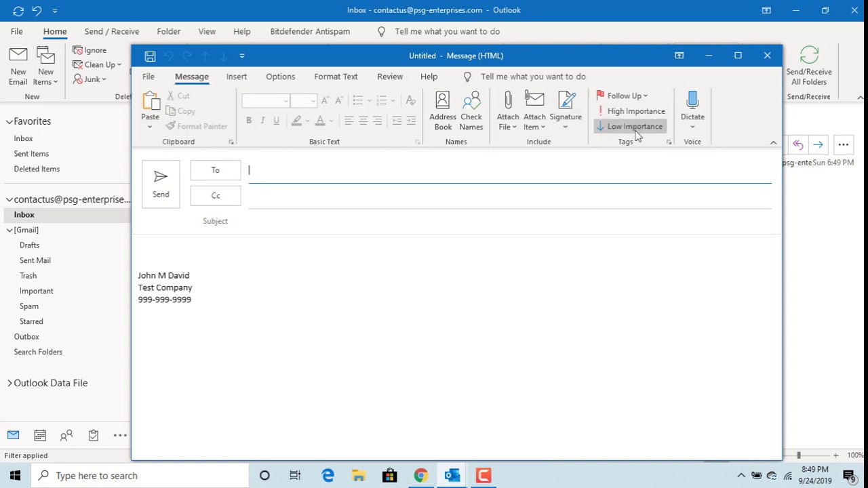The width and height of the screenshot is (868, 488).
Task: Click Ignore in the Outlook Home ribbon
Action: click(90, 50)
